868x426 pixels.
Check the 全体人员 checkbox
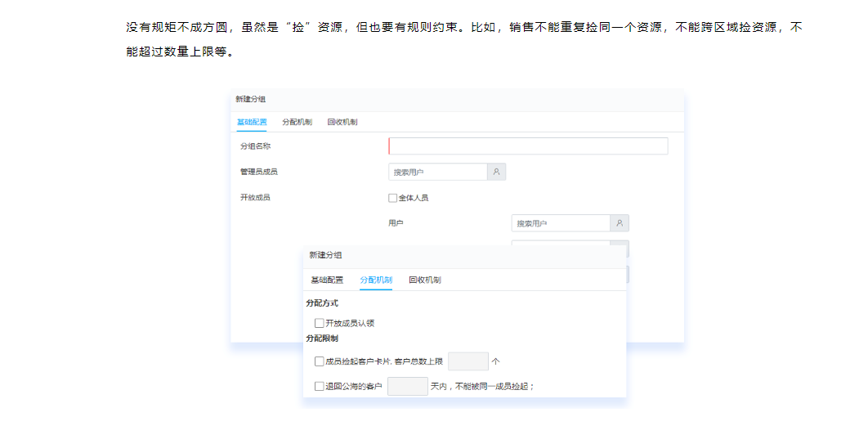(x=393, y=198)
